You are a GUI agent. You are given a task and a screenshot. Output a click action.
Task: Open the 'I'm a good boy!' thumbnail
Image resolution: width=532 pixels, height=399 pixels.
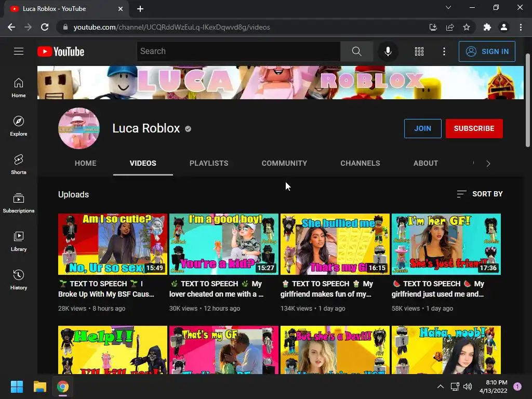click(x=224, y=244)
